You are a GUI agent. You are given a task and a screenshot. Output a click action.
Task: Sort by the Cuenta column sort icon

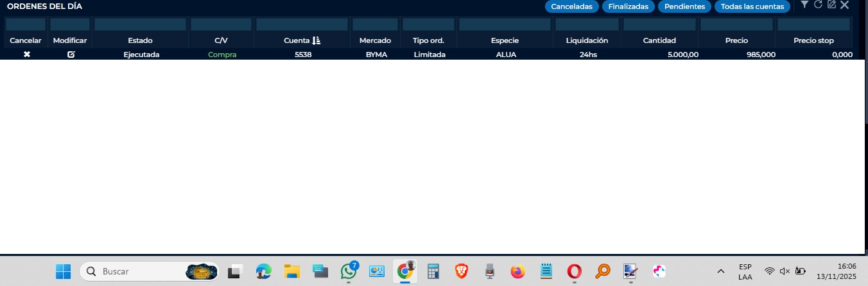click(316, 40)
